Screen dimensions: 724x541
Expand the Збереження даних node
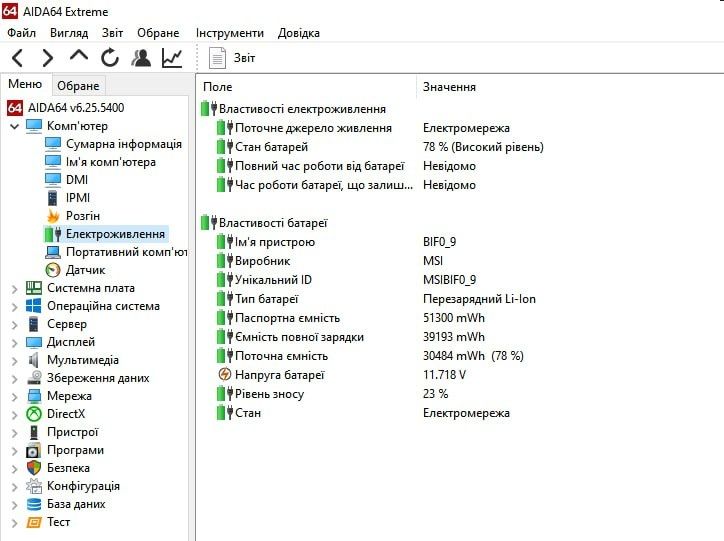pyautogui.click(x=14, y=379)
